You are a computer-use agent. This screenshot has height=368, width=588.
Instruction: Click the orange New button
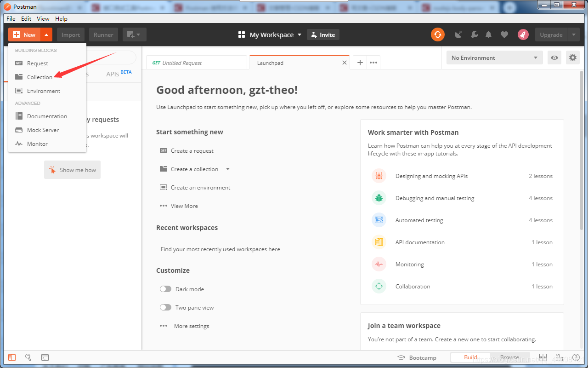tap(24, 34)
